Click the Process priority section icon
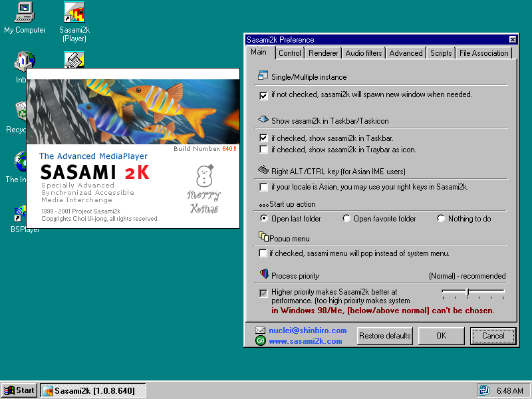This screenshot has width=532, height=399. [x=264, y=275]
